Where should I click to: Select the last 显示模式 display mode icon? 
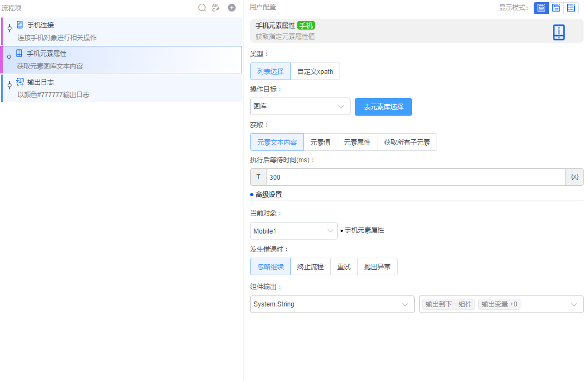[x=571, y=8]
